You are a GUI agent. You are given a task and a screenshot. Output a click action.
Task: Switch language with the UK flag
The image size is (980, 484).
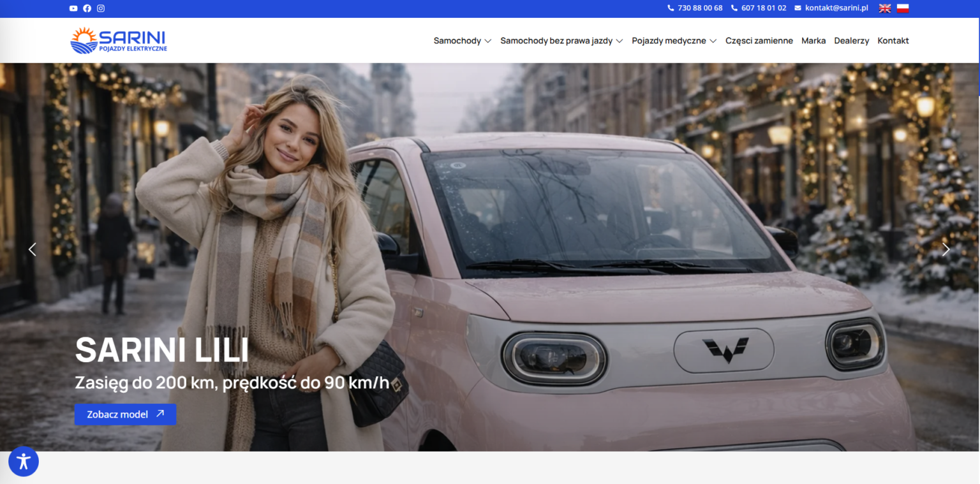[885, 8]
